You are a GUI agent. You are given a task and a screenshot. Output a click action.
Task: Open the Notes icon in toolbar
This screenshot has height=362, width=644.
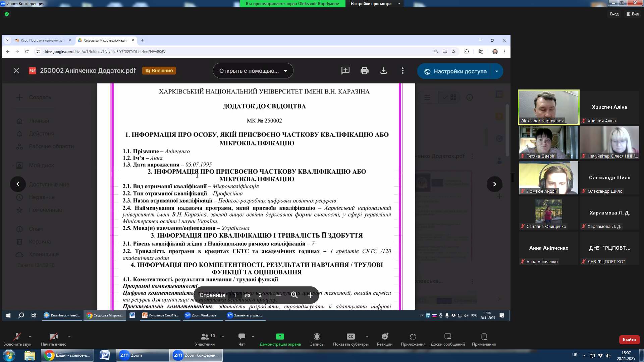point(484,337)
